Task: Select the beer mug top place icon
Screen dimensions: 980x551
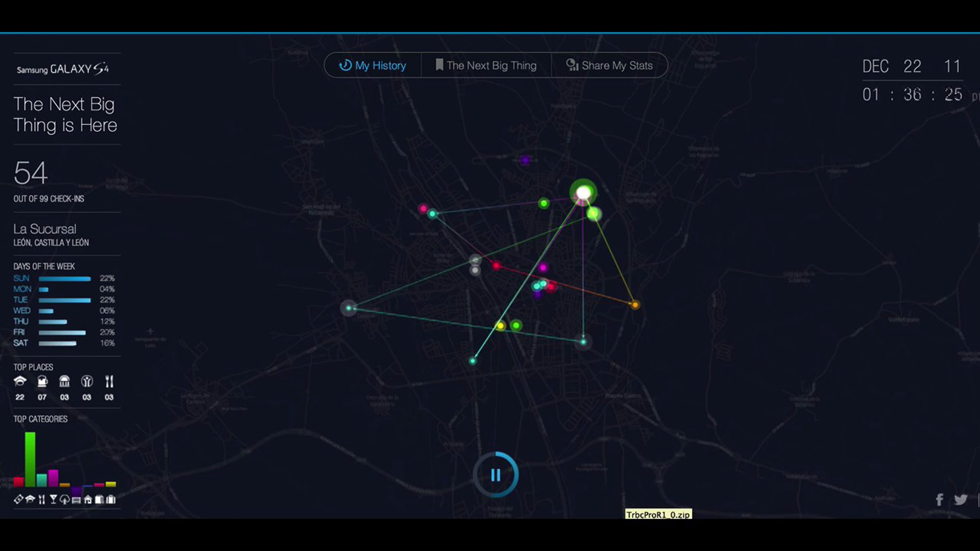Action: 42,382
